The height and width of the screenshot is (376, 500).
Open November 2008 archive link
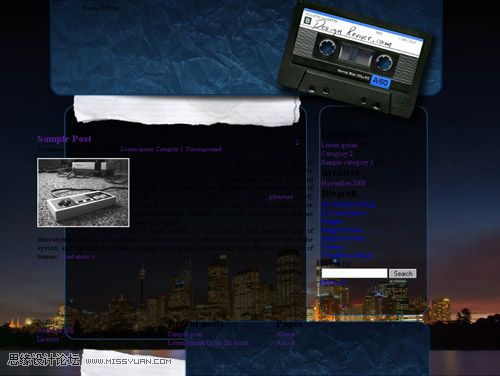[x=343, y=183]
